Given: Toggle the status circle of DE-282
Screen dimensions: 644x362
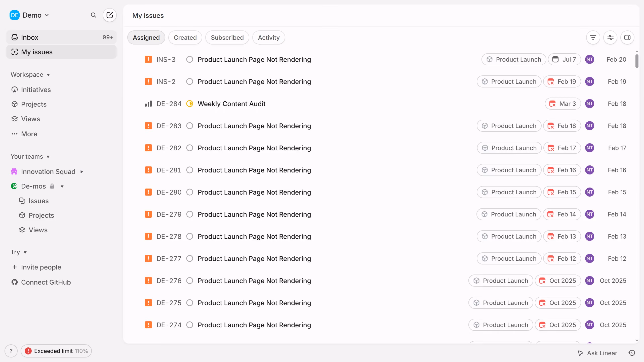Looking at the screenshot, I should [190, 148].
